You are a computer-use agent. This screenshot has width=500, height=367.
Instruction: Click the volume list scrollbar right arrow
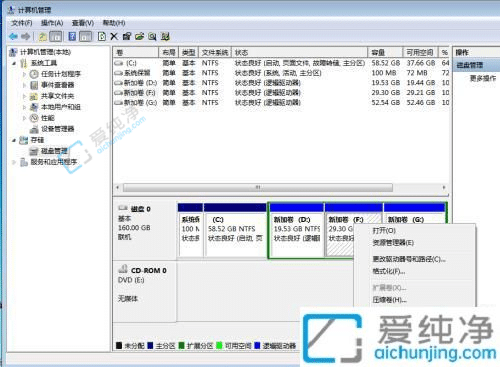click(444, 188)
